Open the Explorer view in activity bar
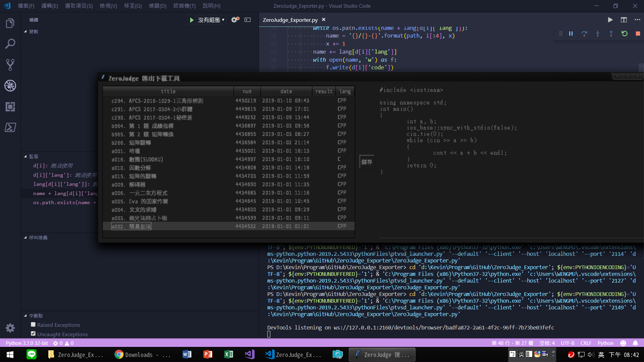Viewport: 644px width, 362px height. (10, 23)
